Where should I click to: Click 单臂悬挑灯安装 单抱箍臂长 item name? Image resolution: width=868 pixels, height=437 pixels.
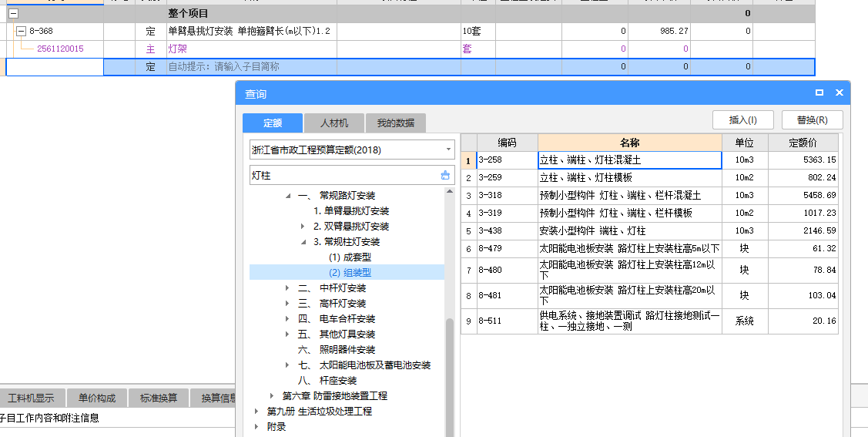point(249,31)
